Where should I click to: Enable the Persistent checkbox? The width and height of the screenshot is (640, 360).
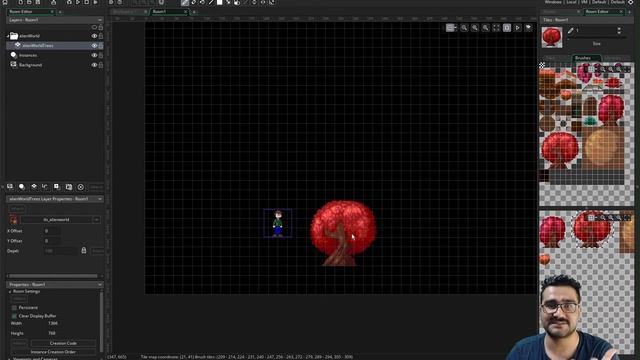tap(14, 307)
